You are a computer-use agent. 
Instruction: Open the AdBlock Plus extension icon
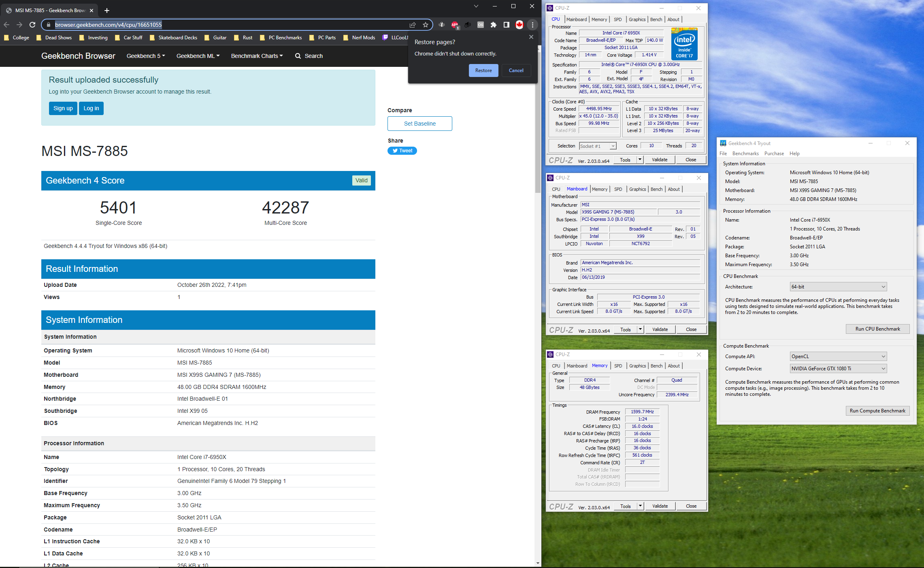[x=455, y=25]
